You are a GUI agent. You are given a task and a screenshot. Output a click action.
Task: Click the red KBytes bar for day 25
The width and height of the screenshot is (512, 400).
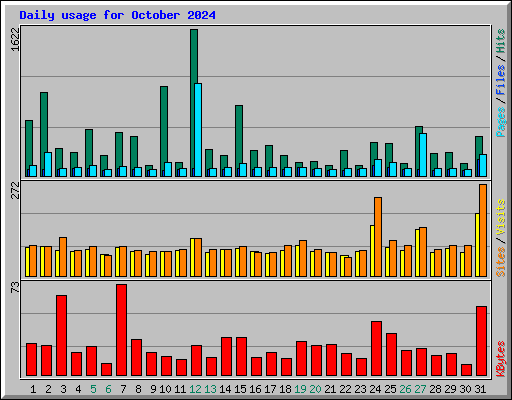pyautogui.click(x=392, y=355)
